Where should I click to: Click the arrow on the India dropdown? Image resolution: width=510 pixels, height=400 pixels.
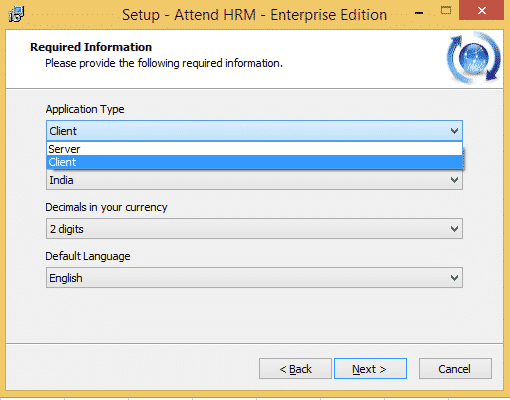[x=454, y=180]
